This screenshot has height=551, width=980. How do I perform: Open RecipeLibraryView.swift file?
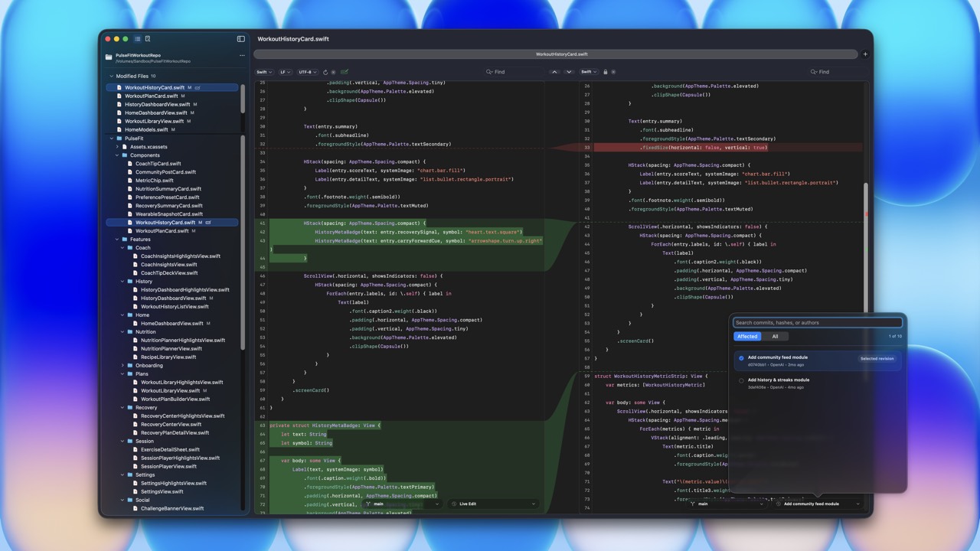tap(168, 357)
